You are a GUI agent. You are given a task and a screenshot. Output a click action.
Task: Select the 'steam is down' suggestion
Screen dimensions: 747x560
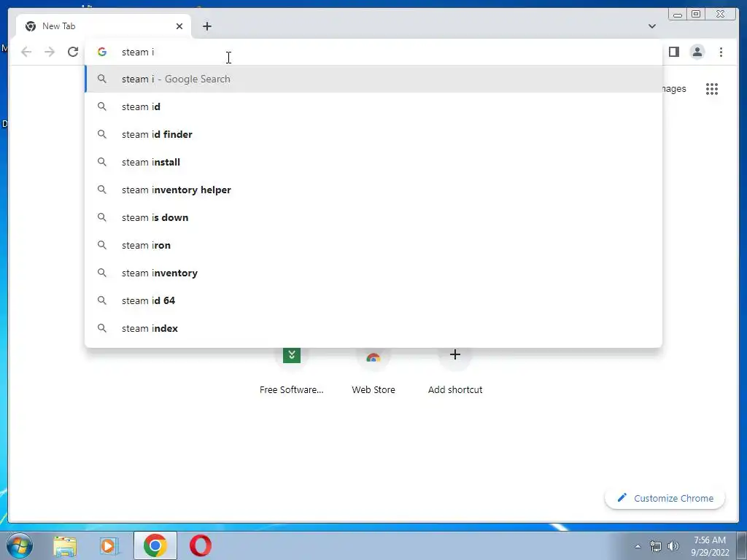tap(373, 217)
